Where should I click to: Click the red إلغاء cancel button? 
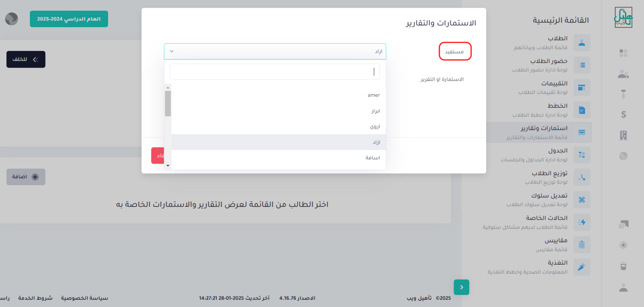(158, 156)
